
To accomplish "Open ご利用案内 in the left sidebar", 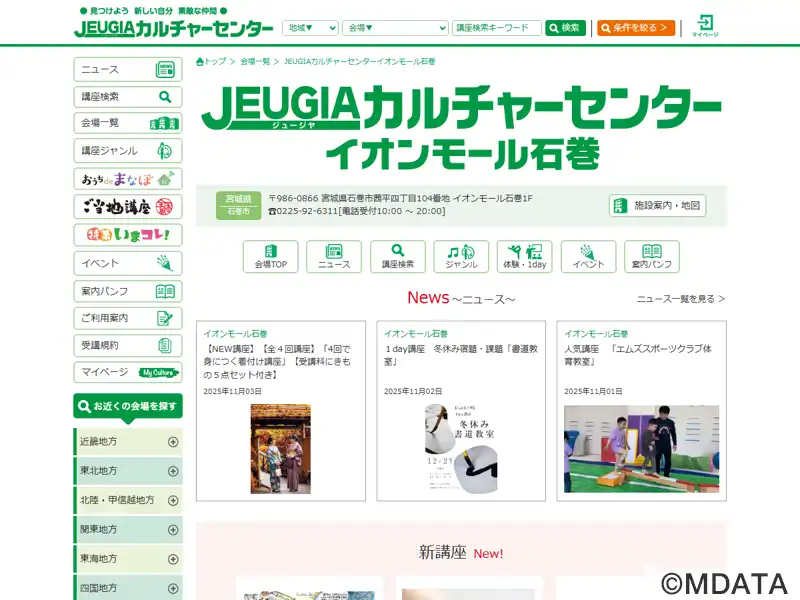I will [128, 318].
